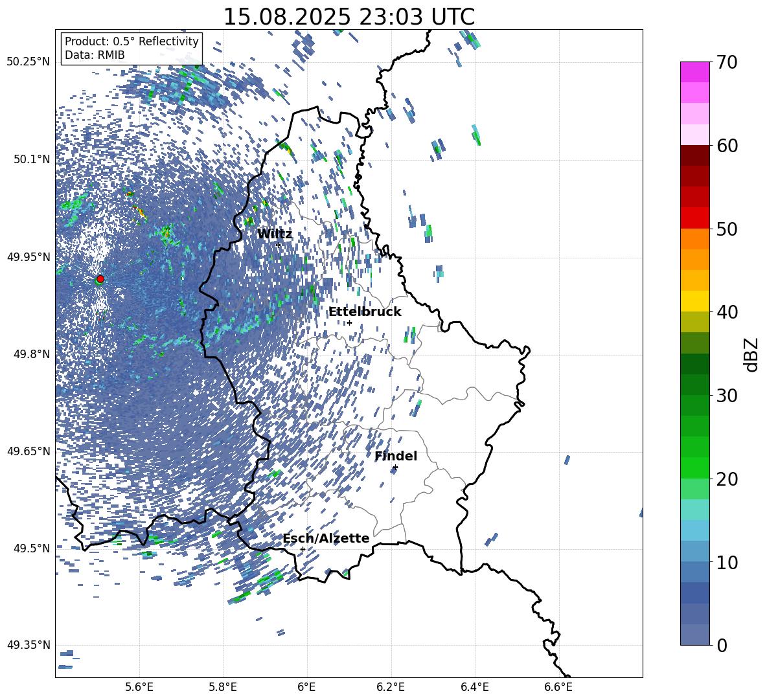Select the Findel station label
The width and height of the screenshot is (767, 700).
click(396, 456)
